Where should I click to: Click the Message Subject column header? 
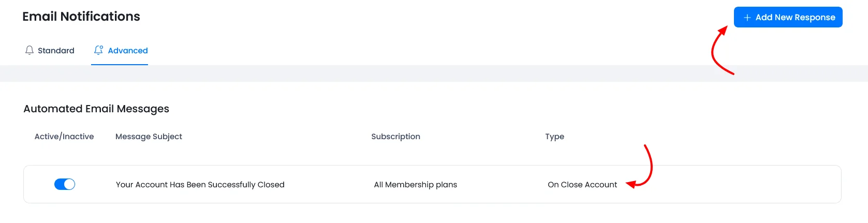point(149,137)
